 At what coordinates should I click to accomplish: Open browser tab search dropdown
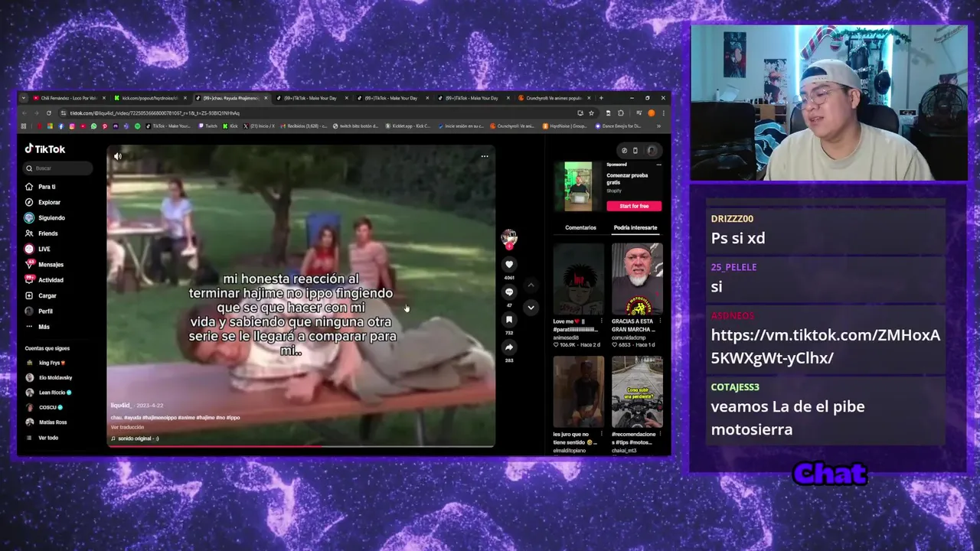tap(24, 98)
